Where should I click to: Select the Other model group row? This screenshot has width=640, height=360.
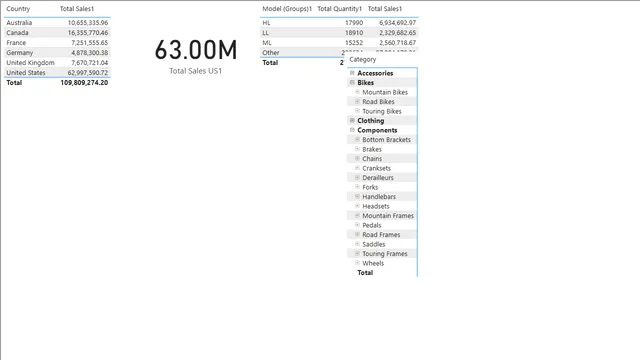pos(302,53)
